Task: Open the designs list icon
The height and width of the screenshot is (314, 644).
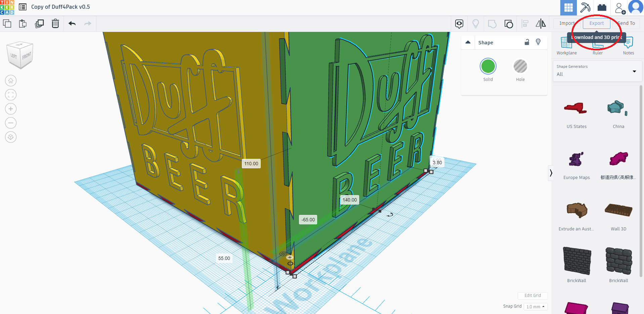Action: click(x=23, y=7)
